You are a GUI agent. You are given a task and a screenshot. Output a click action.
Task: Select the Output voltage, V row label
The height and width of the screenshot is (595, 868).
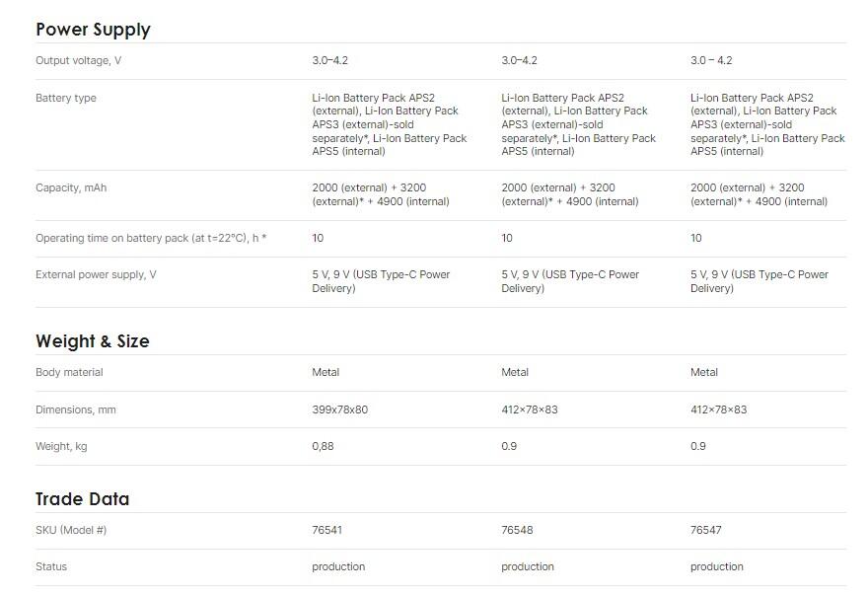[x=78, y=61]
